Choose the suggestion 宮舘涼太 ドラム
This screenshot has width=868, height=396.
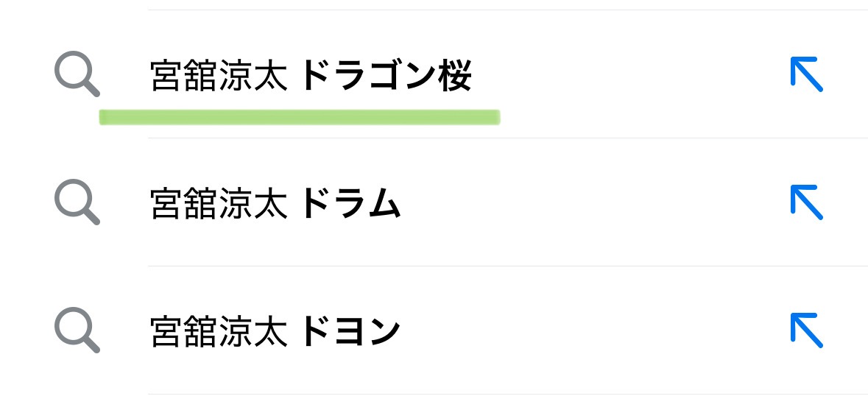[x=434, y=202]
